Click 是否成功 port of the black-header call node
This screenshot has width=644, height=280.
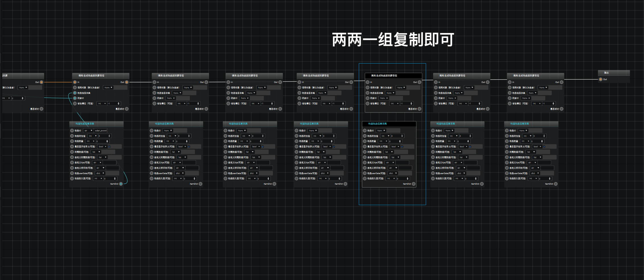tap(419, 109)
